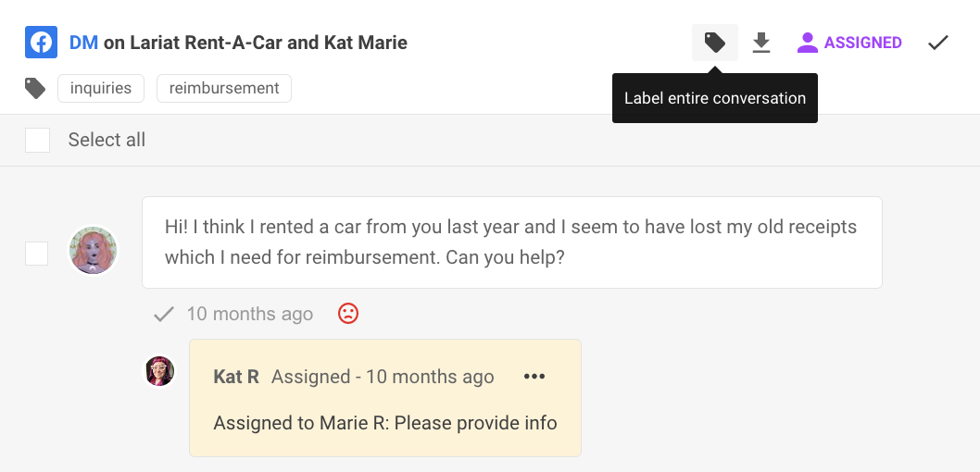
Task: Check the Select all checkbox
Action: click(37, 140)
